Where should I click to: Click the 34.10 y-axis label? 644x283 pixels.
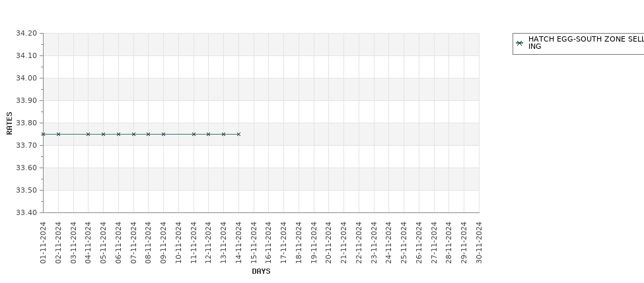pos(26,55)
